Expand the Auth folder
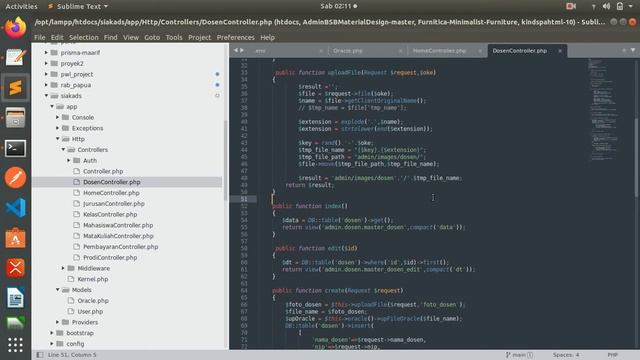The image size is (640, 360). click(x=69, y=160)
